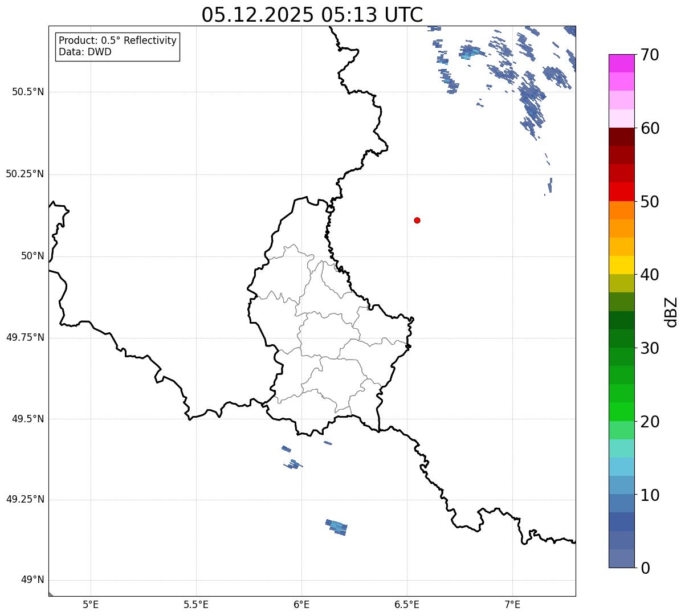Click the bright green 20 dBZ colorbar segment
This screenshot has width=685, height=616.
[622, 412]
